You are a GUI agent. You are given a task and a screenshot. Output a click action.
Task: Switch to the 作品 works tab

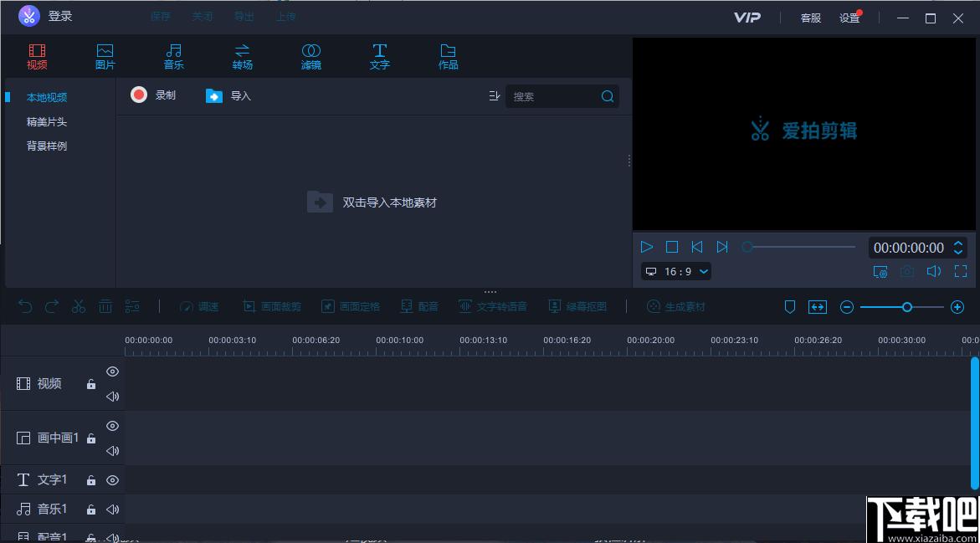448,56
